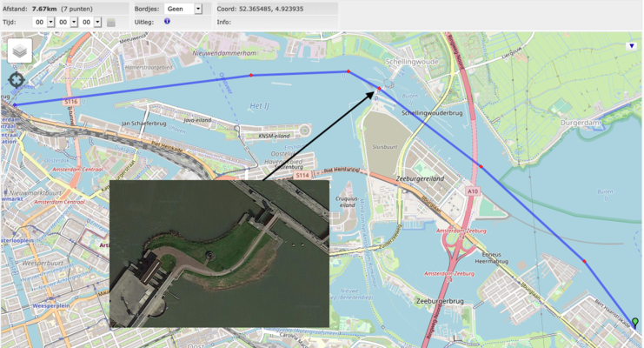Click the Zeeburgerbrug label
644x348 pixels.
(x=440, y=301)
